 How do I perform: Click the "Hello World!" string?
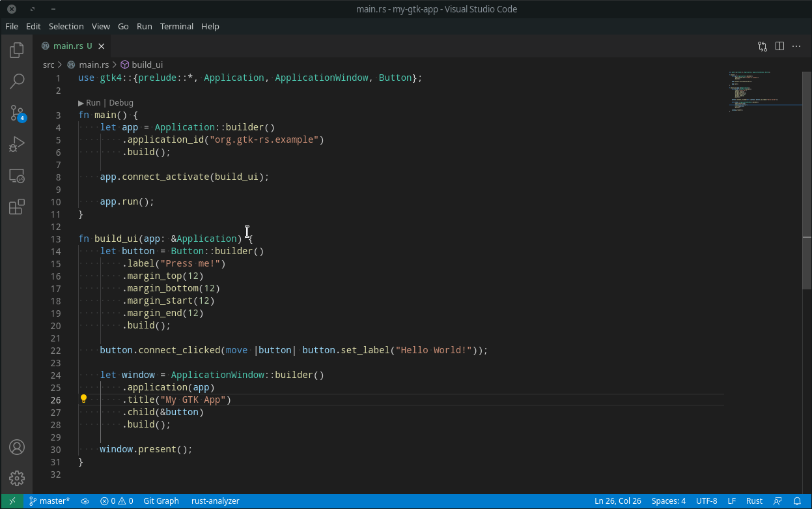coord(434,351)
